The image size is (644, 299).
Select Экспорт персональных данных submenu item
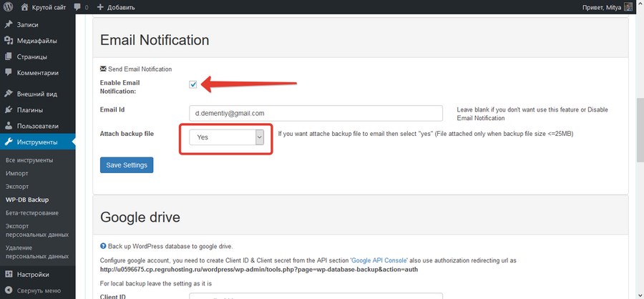37,230
